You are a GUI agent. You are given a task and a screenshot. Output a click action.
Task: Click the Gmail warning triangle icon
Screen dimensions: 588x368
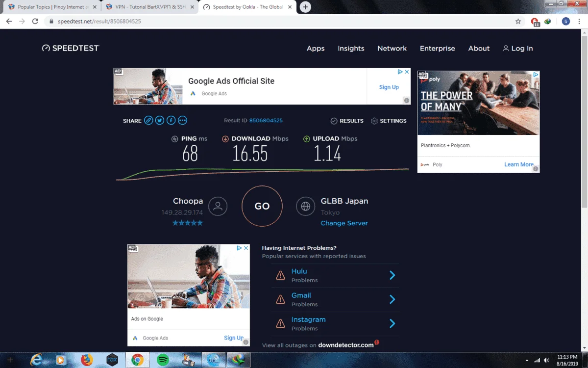(280, 299)
